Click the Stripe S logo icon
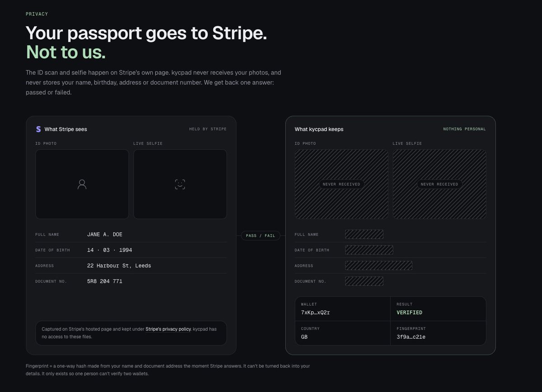 38,129
